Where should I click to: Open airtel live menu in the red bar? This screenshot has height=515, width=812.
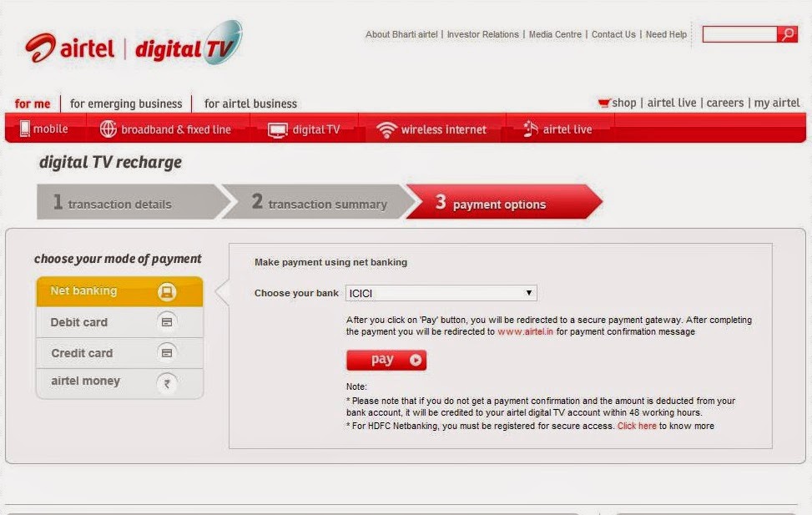(x=557, y=129)
